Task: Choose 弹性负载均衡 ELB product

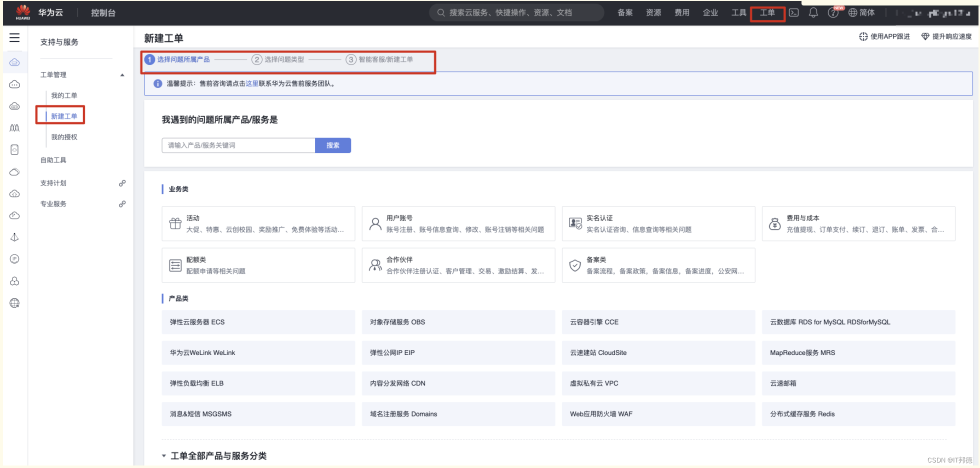Action: coord(258,383)
